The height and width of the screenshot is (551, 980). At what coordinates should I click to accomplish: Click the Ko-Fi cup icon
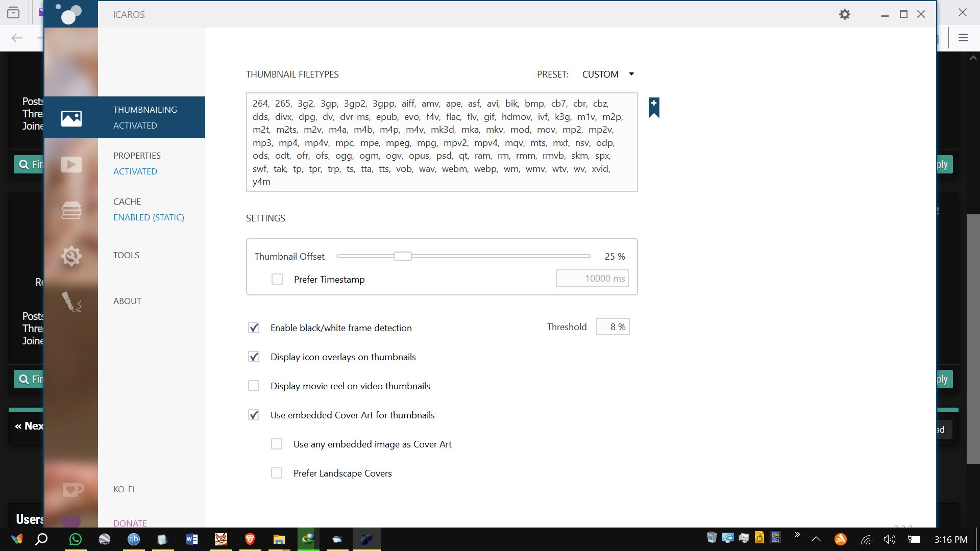tap(72, 490)
